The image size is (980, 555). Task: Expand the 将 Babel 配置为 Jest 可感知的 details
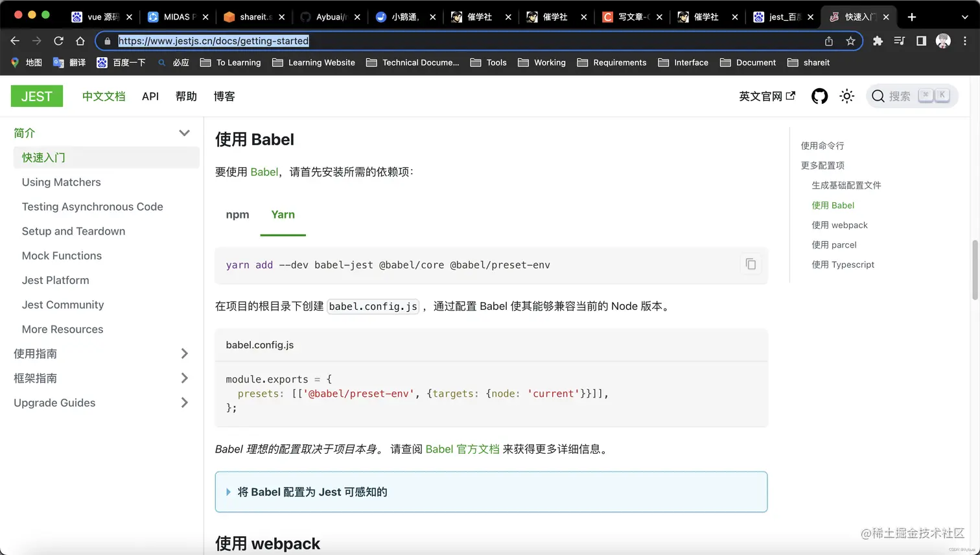tap(491, 492)
